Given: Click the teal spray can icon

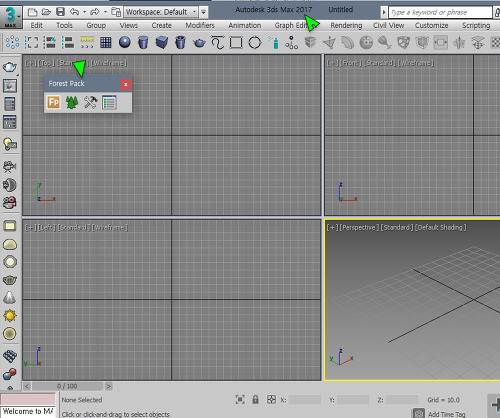Looking at the screenshot, I should (274, 43).
